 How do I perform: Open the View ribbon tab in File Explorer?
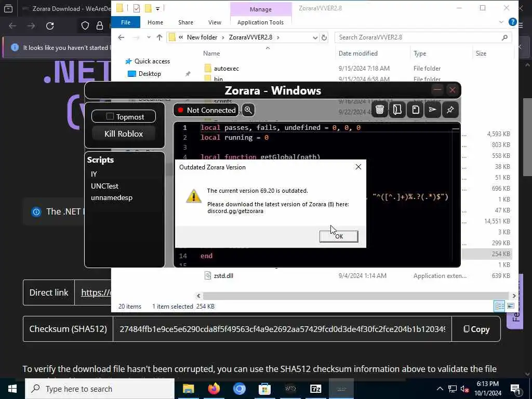point(215,22)
